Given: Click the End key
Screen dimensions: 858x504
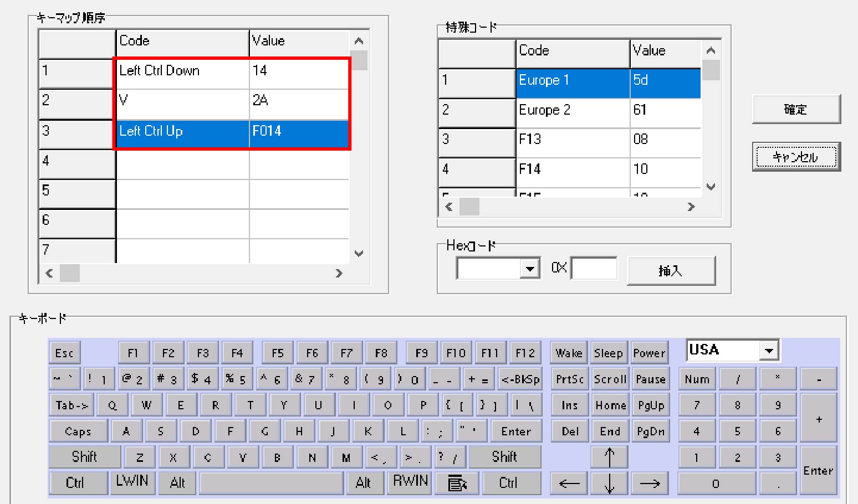Looking at the screenshot, I should (610, 431).
